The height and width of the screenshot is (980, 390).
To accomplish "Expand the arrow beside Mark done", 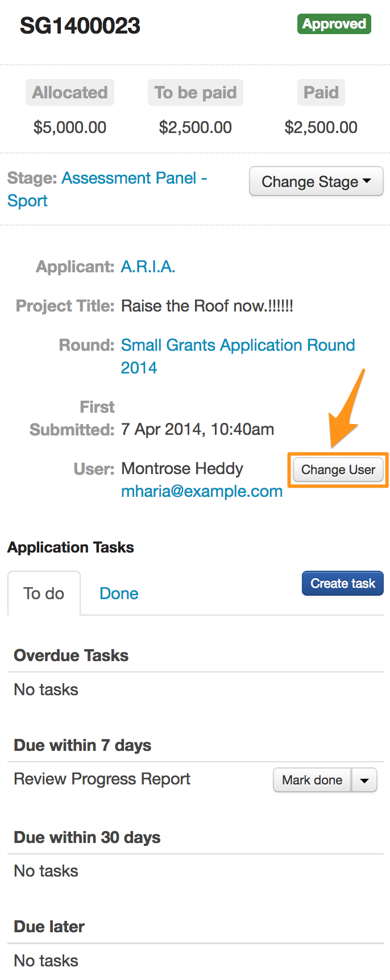I will point(364,780).
